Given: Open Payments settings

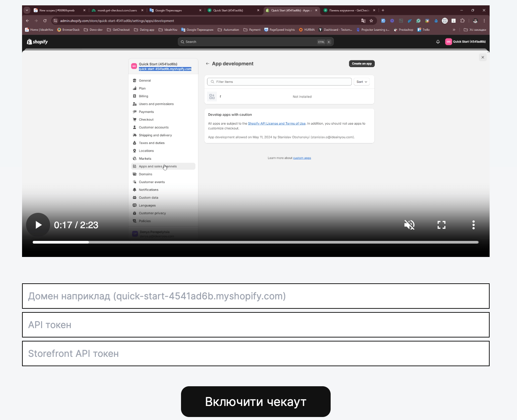Looking at the screenshot, I should pos(163,112).
